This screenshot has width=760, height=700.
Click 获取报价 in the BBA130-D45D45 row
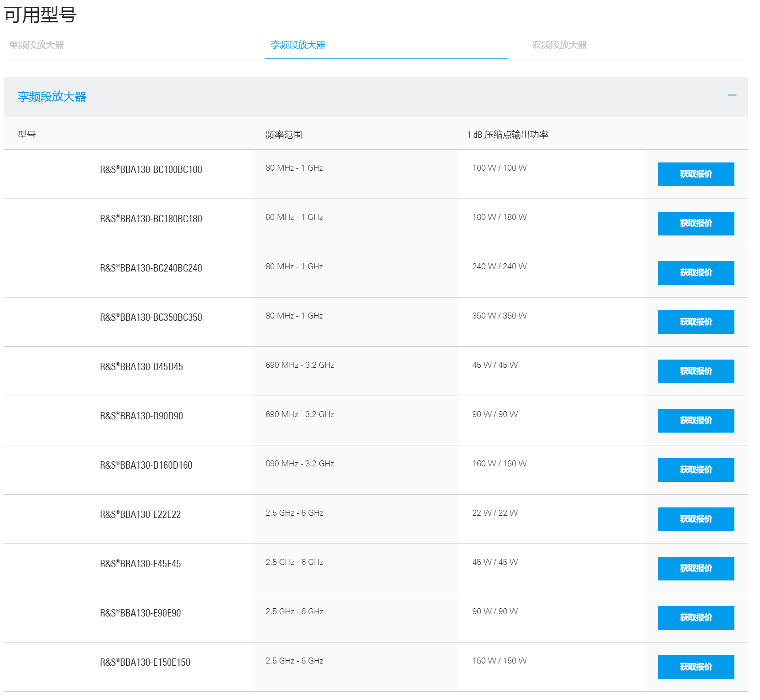696,371
